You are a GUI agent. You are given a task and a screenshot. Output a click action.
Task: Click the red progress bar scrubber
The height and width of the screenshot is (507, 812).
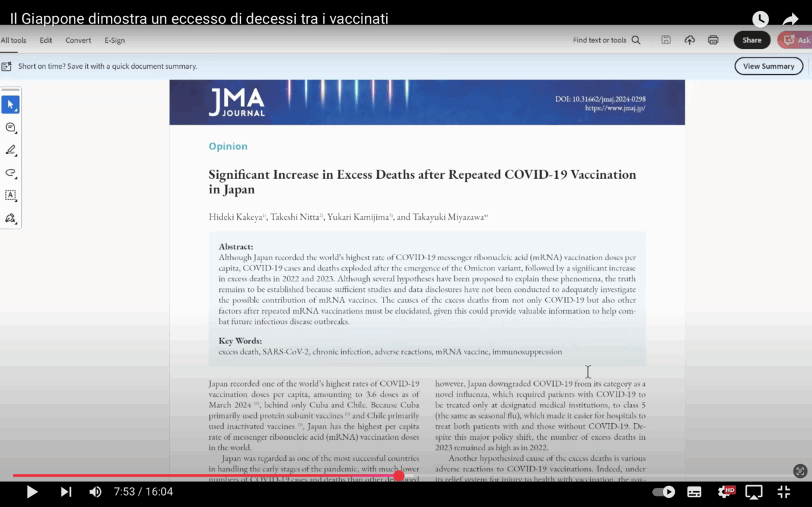399,475
